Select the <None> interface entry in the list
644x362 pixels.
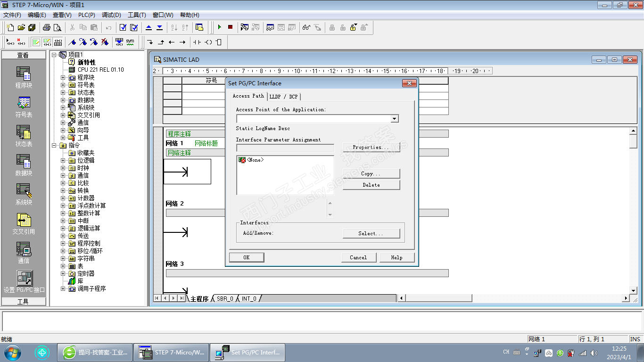[251, 160]
